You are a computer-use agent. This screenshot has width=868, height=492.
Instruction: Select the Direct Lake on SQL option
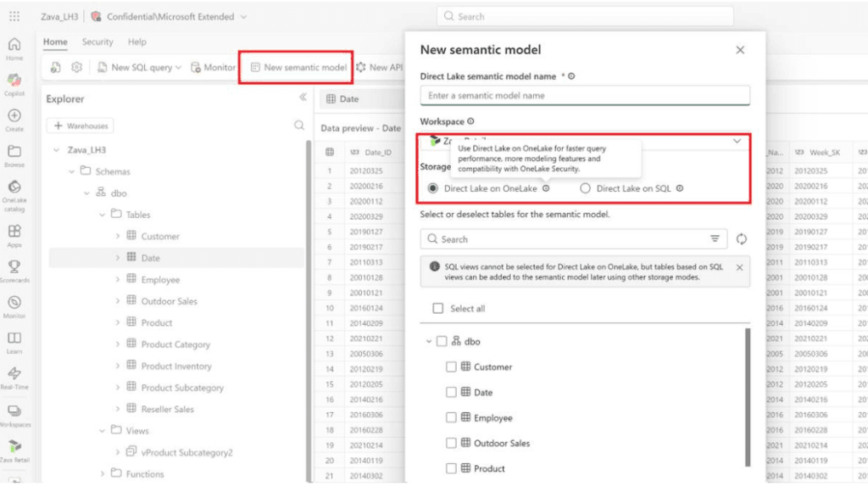(585, 188)
